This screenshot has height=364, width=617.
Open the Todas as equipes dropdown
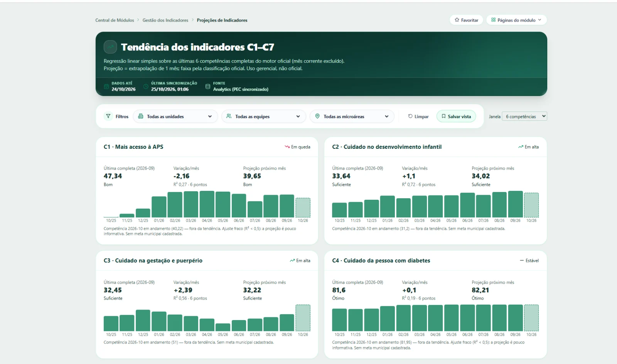pos(264,116)
